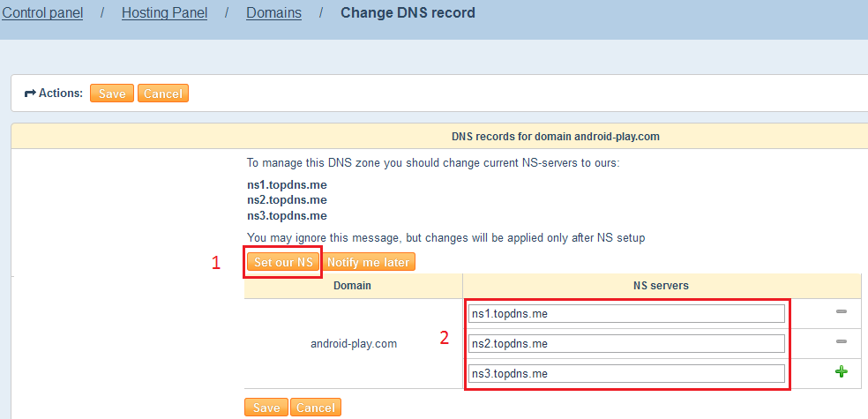
Task: Focus the ns2.topdns.me input field
Action: [x=626, y=343]
